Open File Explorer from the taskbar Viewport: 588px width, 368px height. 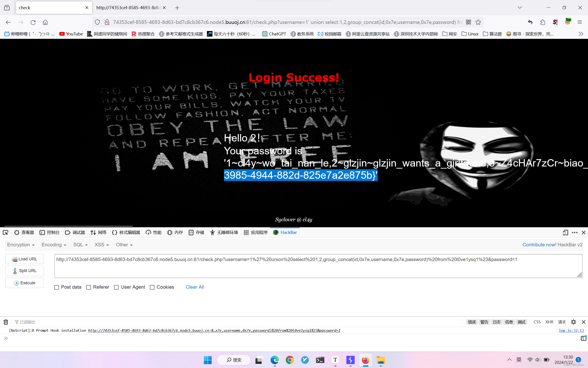[381, 360]
